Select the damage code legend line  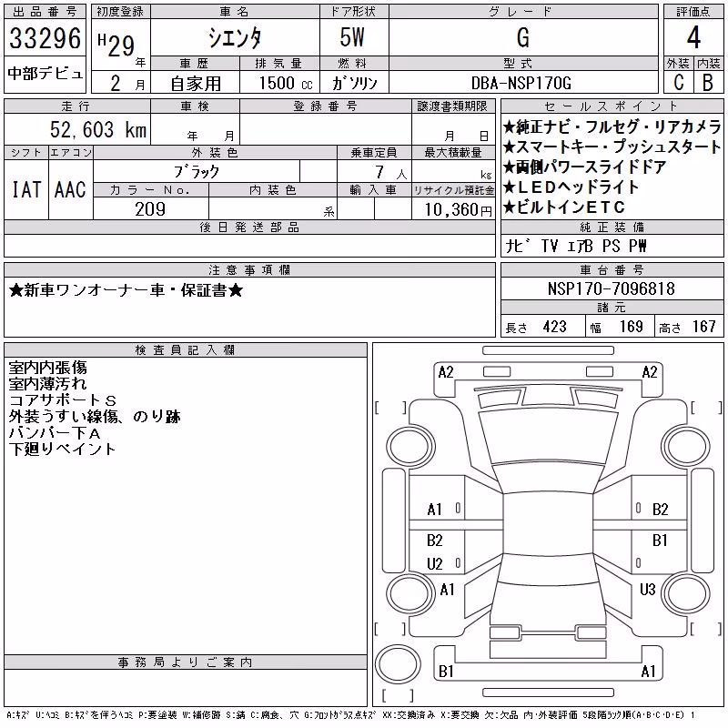pyautogui.click(x=351, y=715)
